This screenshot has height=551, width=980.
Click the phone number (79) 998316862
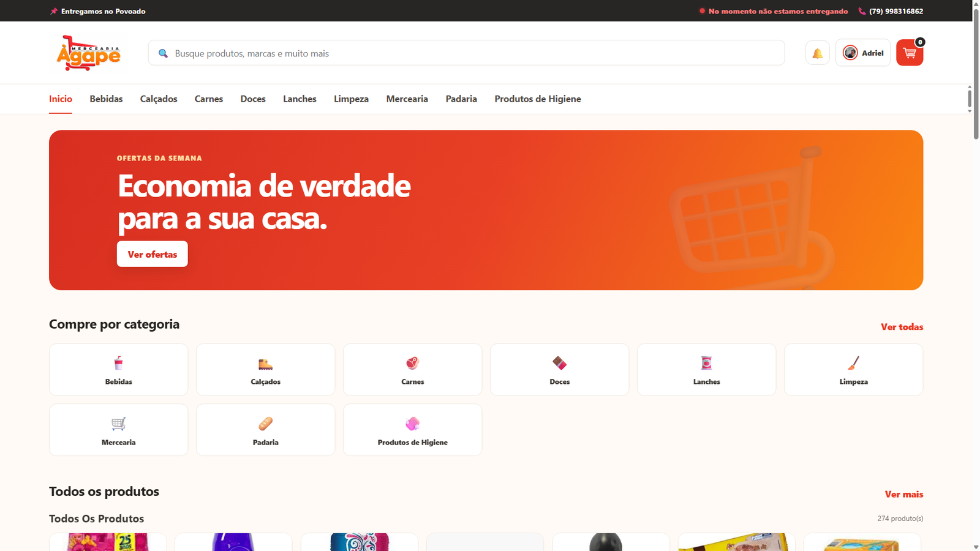click(x=896, y=11)
